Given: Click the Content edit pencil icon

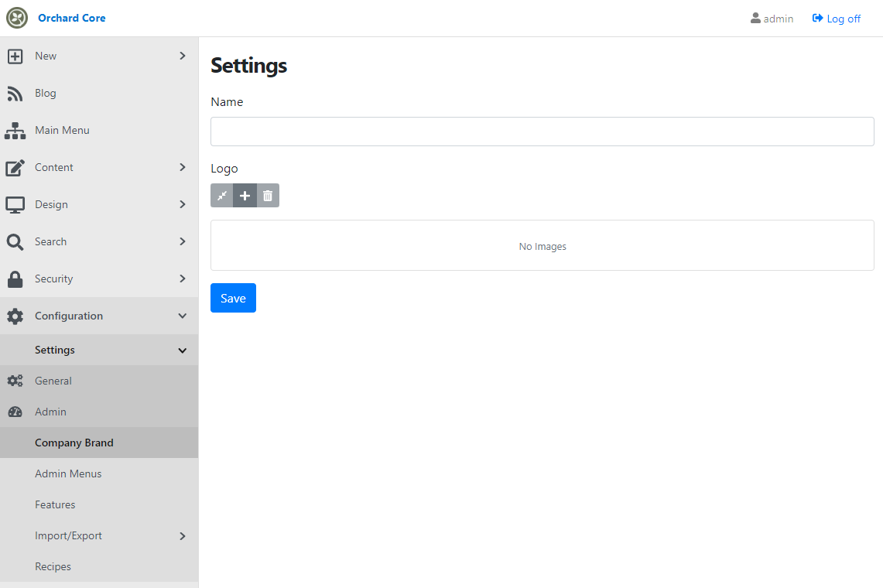Looking at the screenshot, I should [15, 168].
